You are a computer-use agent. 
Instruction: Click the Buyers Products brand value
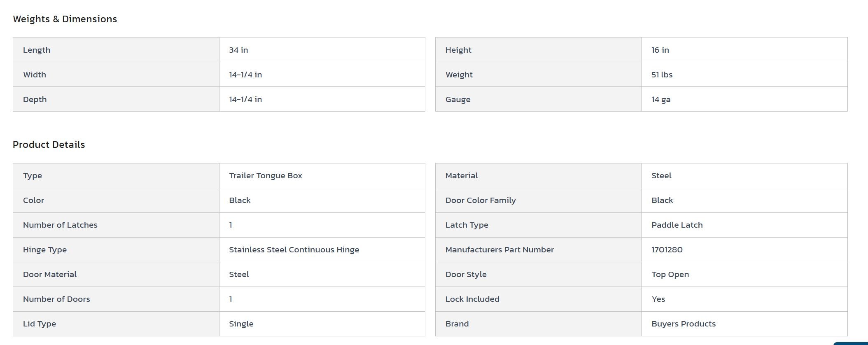pyautogui.click(x=684, y=324)
